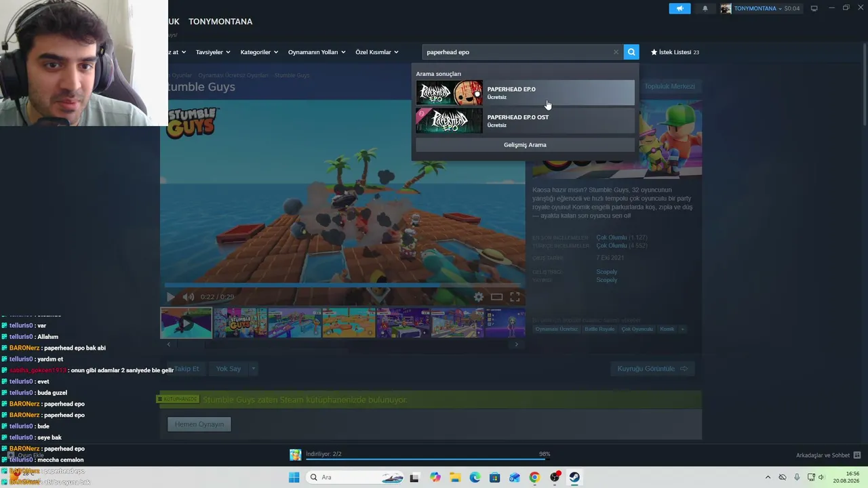Click the İndiriliyor: 2/2 download status
The height and width of the screenshot is (488, 868).
tap(323, 454)
